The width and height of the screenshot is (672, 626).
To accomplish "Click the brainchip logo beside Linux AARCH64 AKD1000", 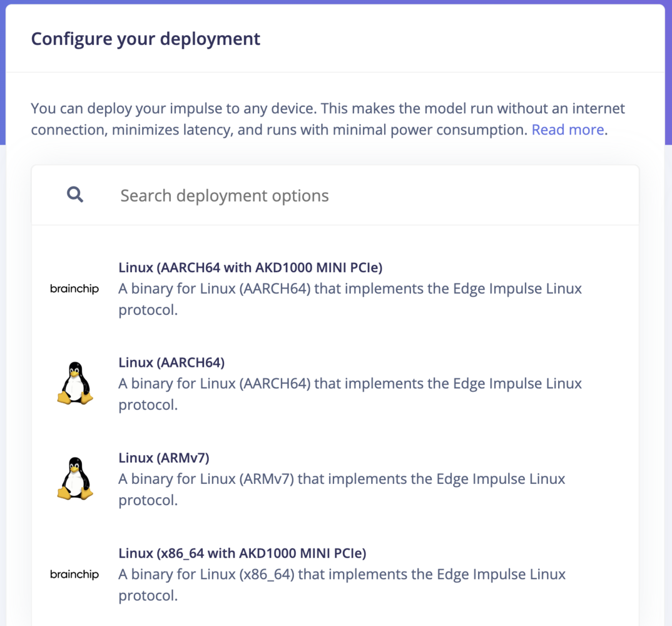I will 74,289.
